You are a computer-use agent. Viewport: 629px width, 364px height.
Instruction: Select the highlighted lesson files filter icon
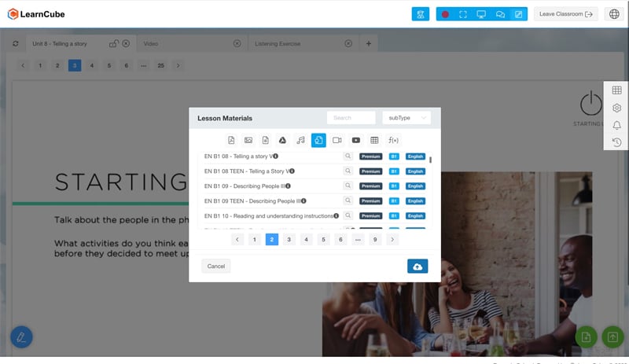click(318, 140)
